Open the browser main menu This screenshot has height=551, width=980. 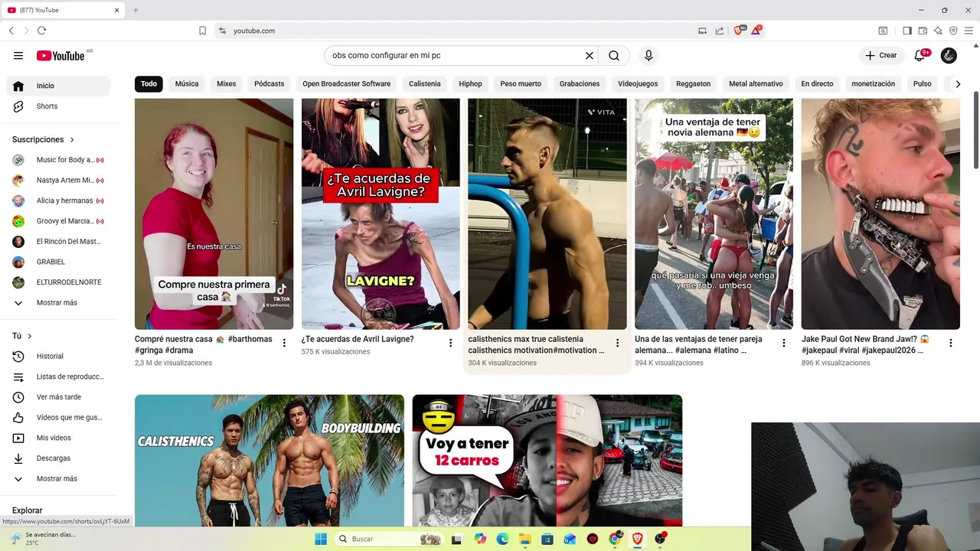tap(969, 31)
